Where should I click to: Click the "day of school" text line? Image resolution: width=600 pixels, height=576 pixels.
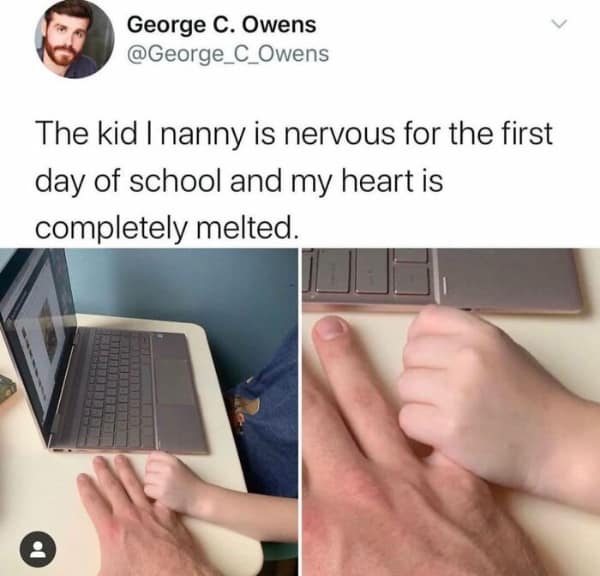tap(239, 181)
